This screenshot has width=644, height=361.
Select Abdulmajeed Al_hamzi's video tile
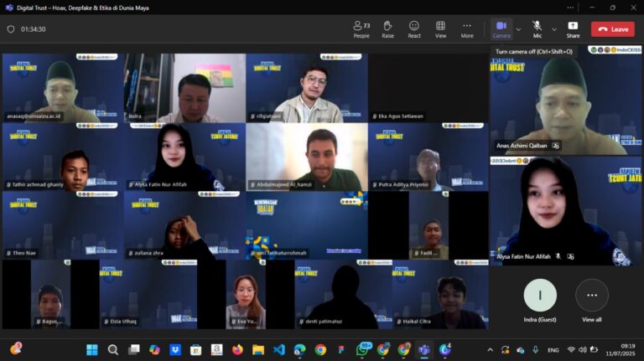[x=306, y=157]
